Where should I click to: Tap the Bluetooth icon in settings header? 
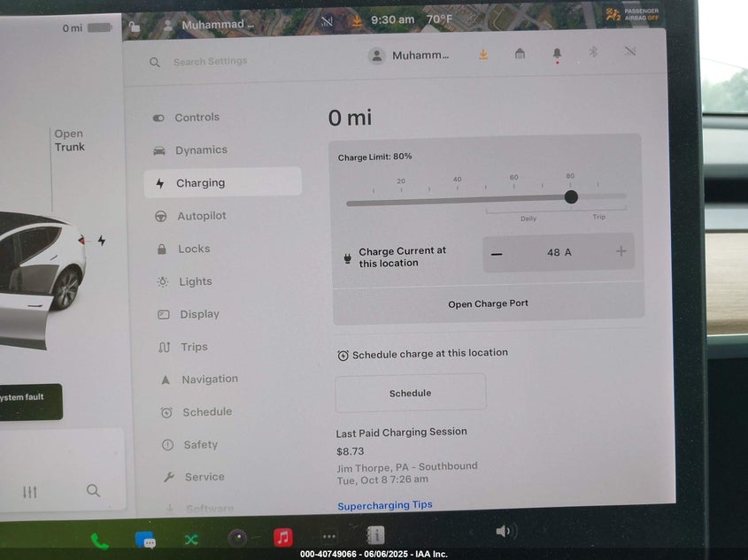point(593,52)
